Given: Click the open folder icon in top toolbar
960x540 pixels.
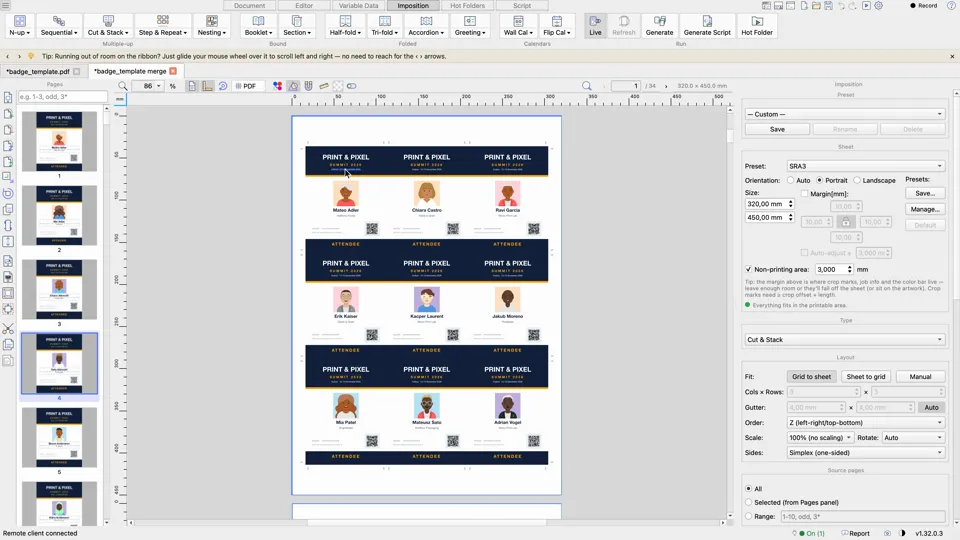Looking at the screenshot, I should point(816,6).
